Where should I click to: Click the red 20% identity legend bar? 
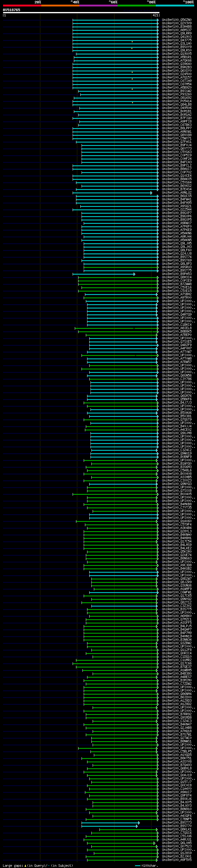point(22,6)
